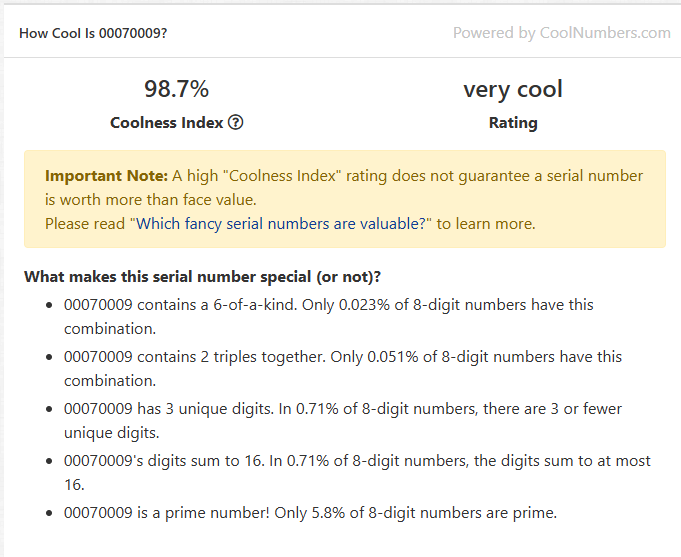
Task: Click the "Coolness Index" label
Action: coord(166,123)
